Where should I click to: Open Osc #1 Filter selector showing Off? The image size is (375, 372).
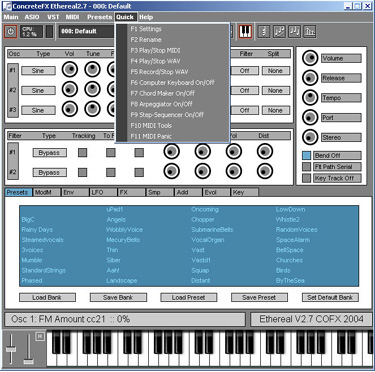[x=244, y=71]
